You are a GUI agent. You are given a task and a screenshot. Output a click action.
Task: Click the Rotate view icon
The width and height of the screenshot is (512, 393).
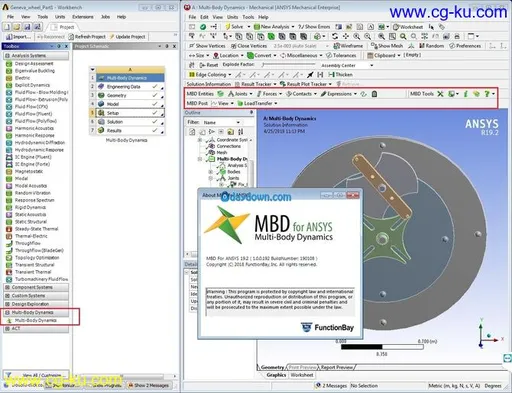pyautogui.click(x=335, y=36)
